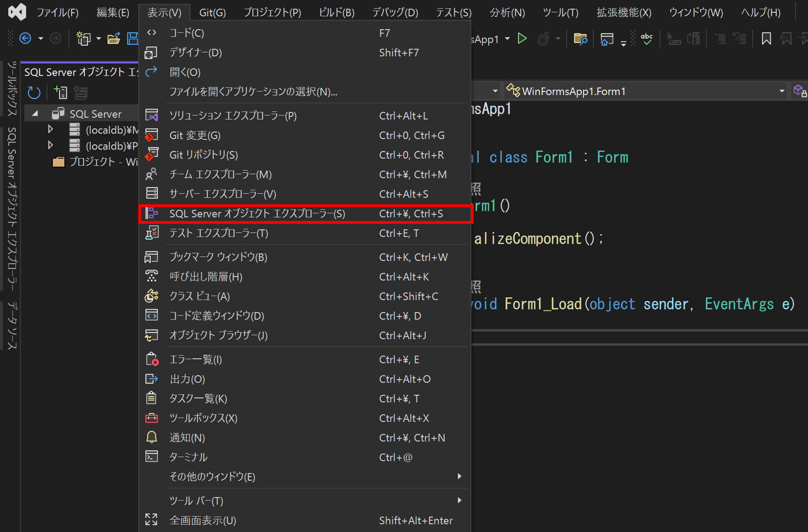Viewport: 808px width, 532px height.
Task: Collapse the SQL Server tree node
Action: [35, 114]
